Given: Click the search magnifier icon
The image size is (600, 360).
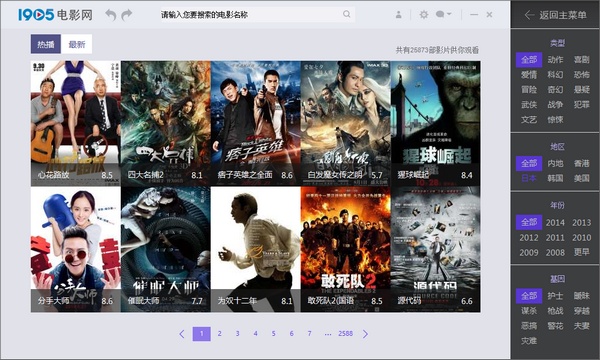Looking at the screenshot, I should pos(347,14).
